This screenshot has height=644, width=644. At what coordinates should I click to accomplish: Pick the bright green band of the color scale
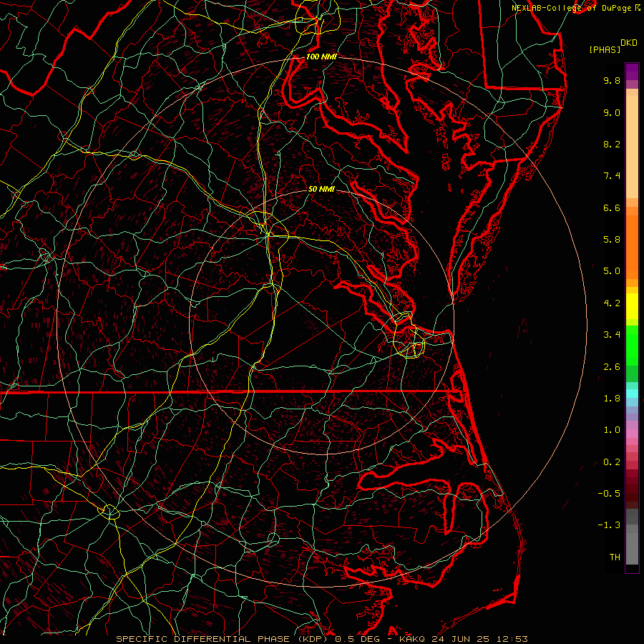tap(632, 345)
